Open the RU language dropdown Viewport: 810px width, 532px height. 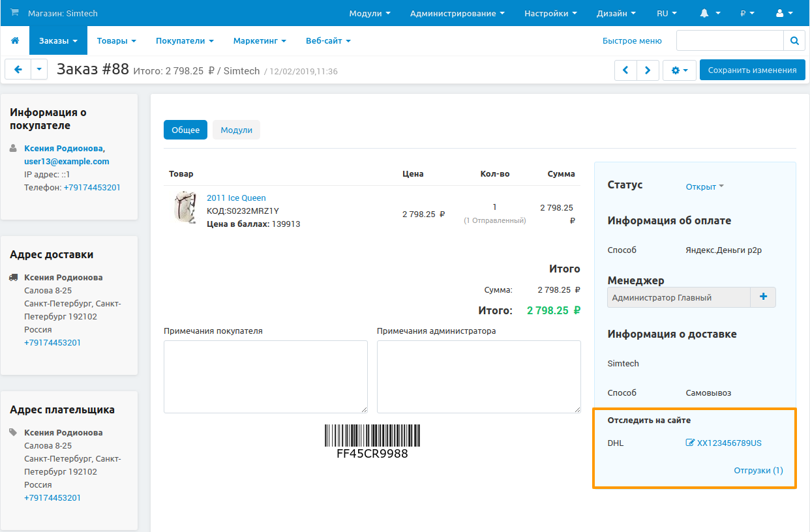pyautogui.click(x=666, y=13)
